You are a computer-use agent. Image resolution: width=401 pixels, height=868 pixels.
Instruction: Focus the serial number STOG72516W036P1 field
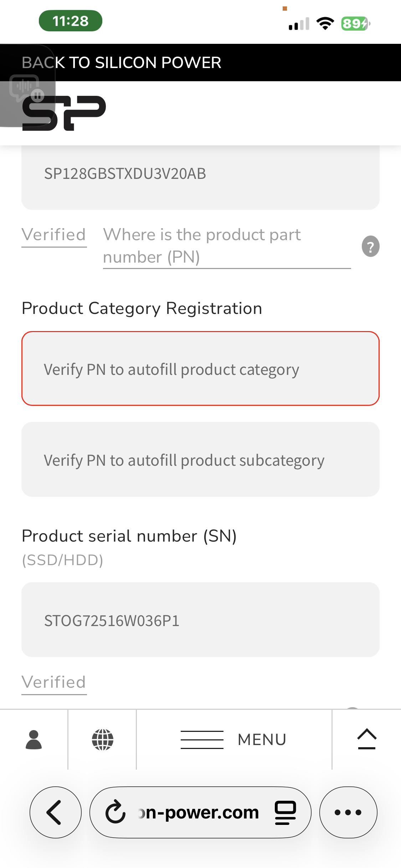(200, 620)
